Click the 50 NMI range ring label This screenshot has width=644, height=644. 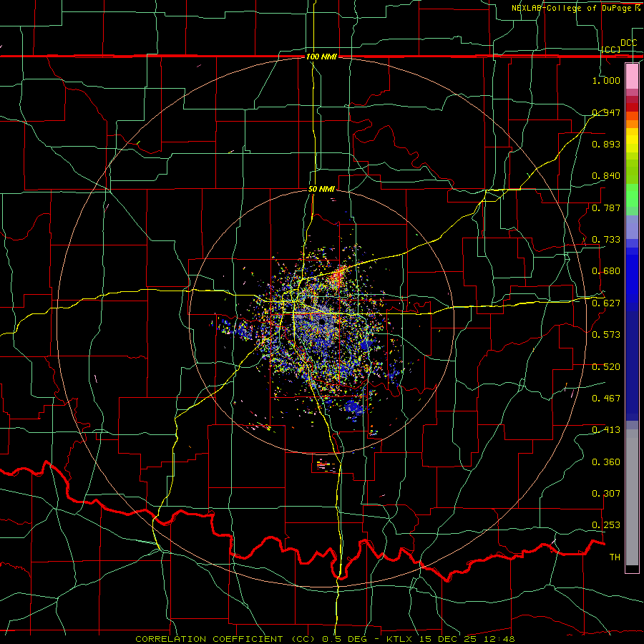coord(321,190)
